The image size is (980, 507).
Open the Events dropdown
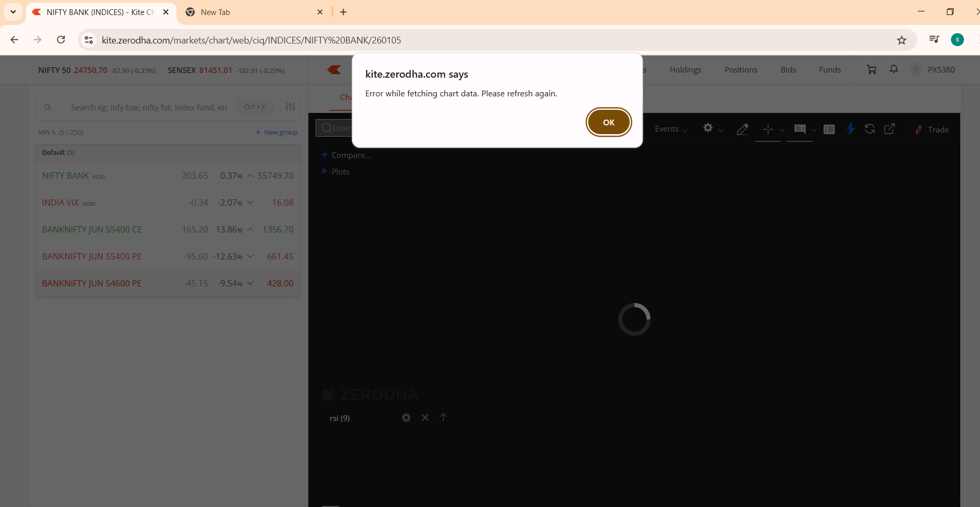pyautogui.click(x=671, y=129)
